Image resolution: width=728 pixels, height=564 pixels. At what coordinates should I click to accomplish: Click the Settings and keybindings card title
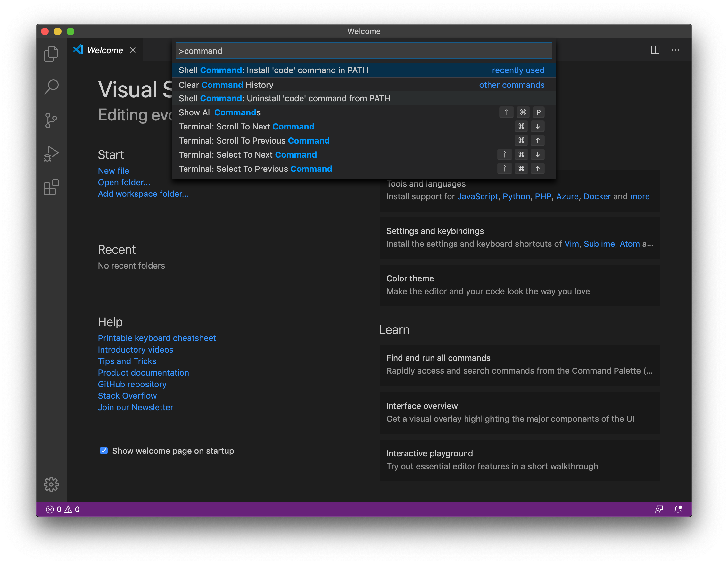435,231
